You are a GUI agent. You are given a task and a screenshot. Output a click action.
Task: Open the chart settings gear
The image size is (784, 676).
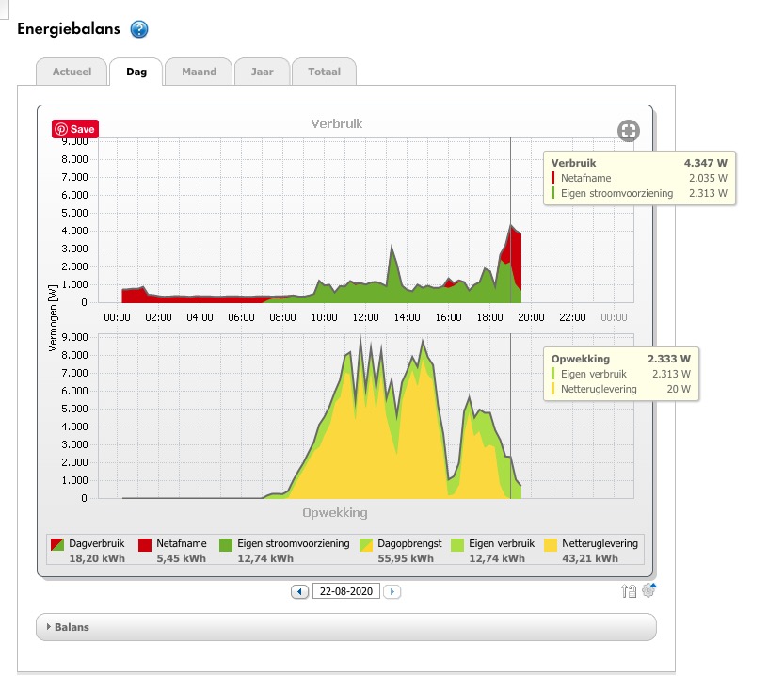tap(648, 590)
